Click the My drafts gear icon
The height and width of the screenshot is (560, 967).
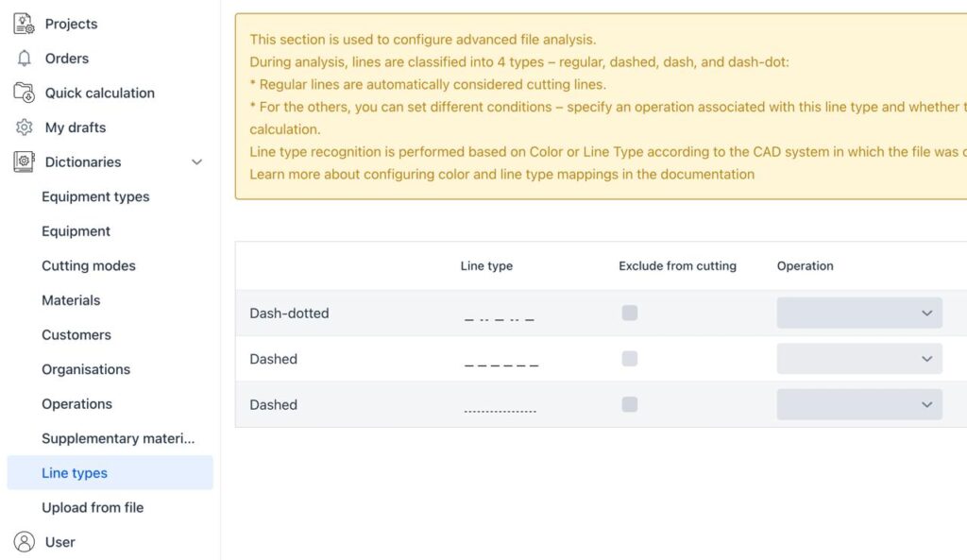(25, 127)
